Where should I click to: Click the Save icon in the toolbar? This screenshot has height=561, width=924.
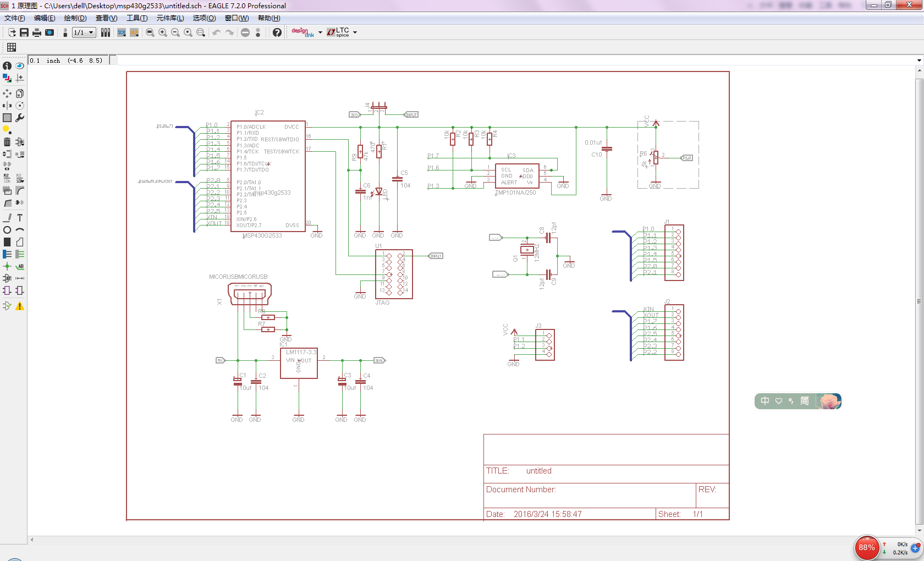click(24, 32)
